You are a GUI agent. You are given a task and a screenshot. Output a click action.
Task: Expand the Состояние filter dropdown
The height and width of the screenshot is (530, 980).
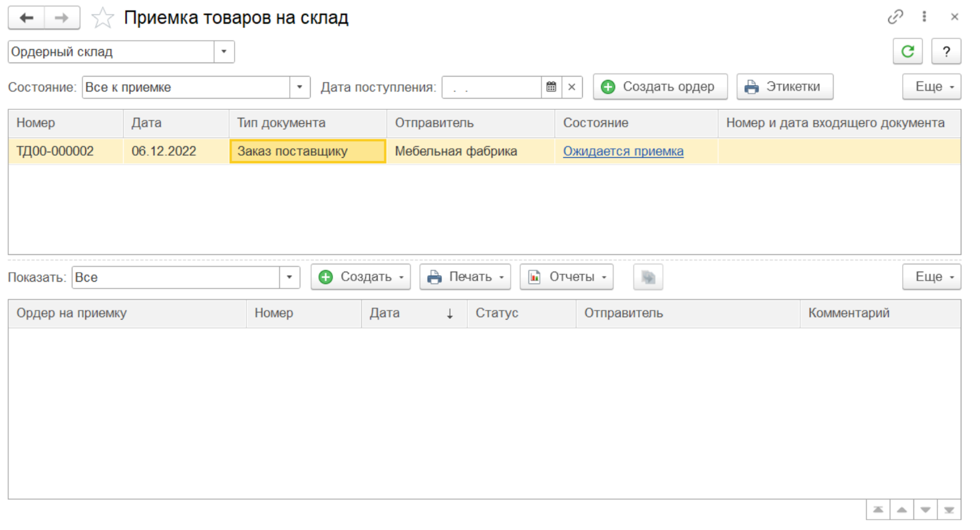(x=299, y=87)
